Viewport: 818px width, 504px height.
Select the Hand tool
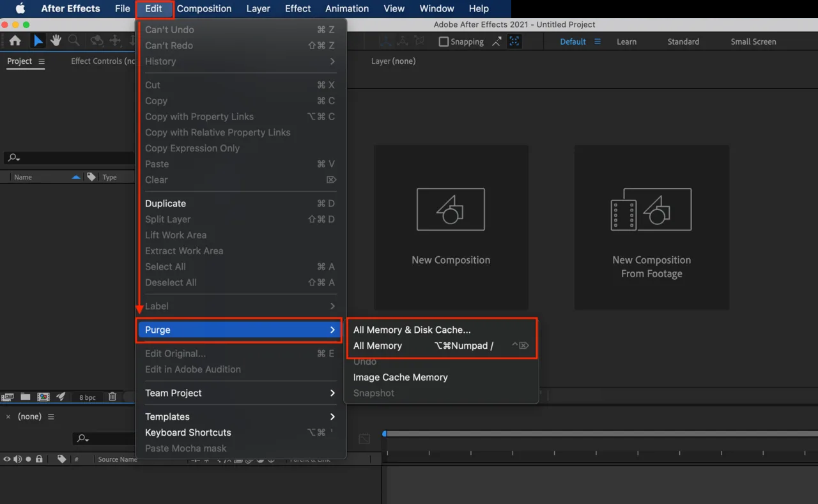pyautogui.click(x=56, y=41)
